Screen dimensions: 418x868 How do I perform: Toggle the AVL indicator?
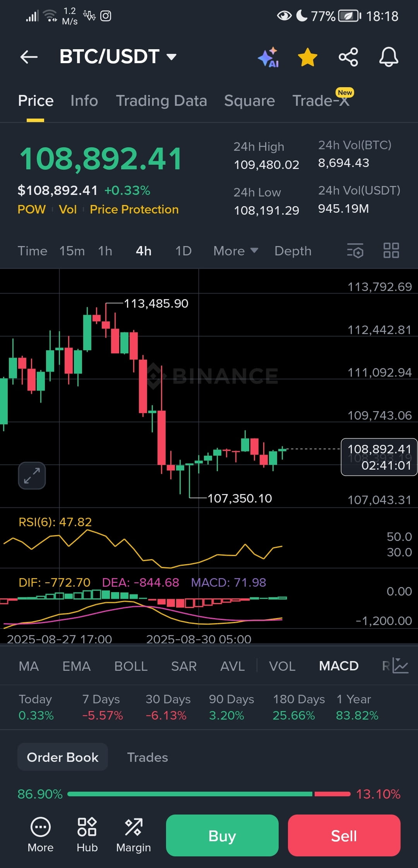pos(232,666)
